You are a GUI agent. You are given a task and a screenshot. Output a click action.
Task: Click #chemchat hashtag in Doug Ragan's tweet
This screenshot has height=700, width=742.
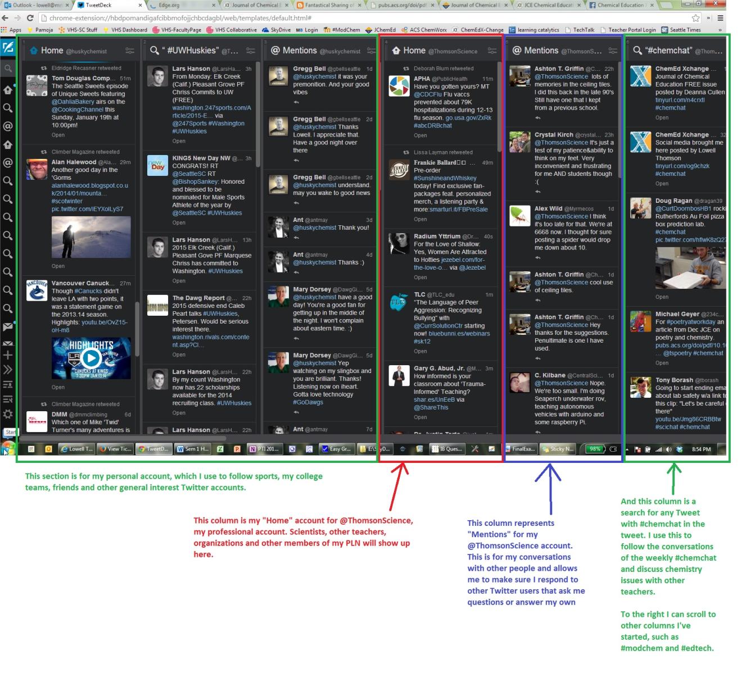670,232
